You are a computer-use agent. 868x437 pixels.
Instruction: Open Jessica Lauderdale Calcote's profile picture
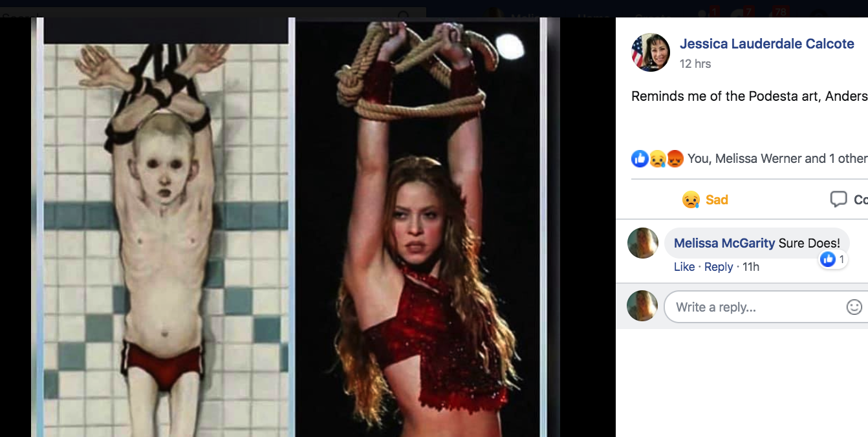pyautogui.click(x=651, y=52)
